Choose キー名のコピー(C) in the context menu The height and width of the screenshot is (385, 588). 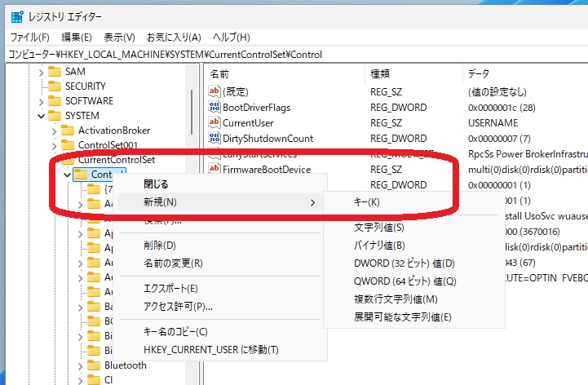click(x=220, y=332)
